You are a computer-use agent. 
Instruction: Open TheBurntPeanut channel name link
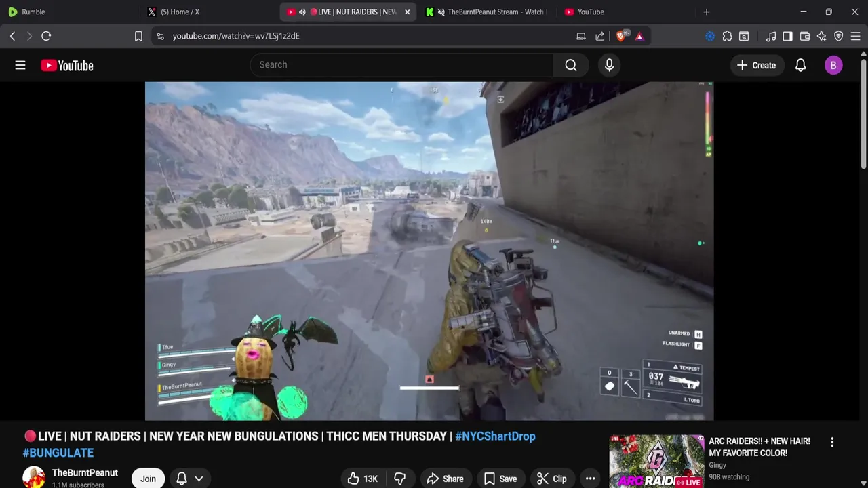[85, 472]
